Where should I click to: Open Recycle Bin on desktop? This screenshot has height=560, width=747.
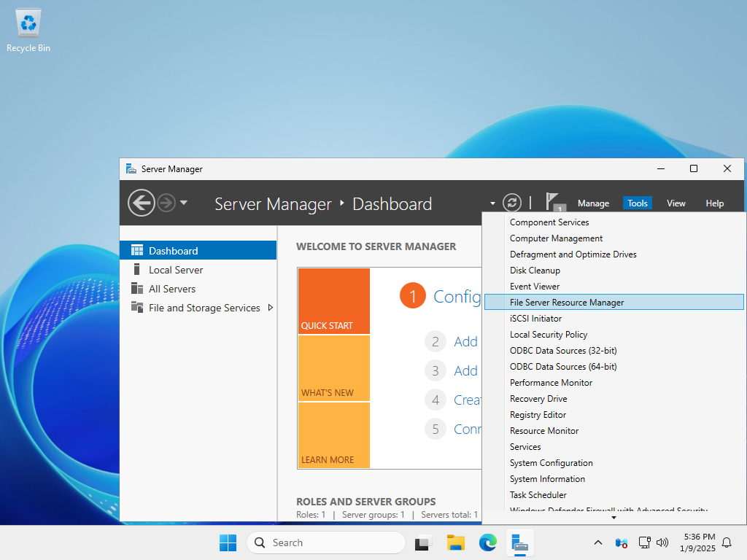point(28,30)
